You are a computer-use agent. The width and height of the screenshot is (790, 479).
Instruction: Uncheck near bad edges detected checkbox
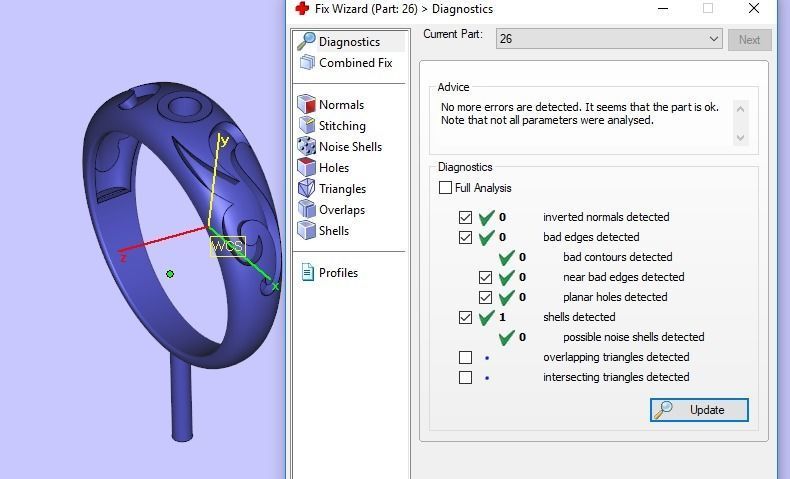click(485, 278)
